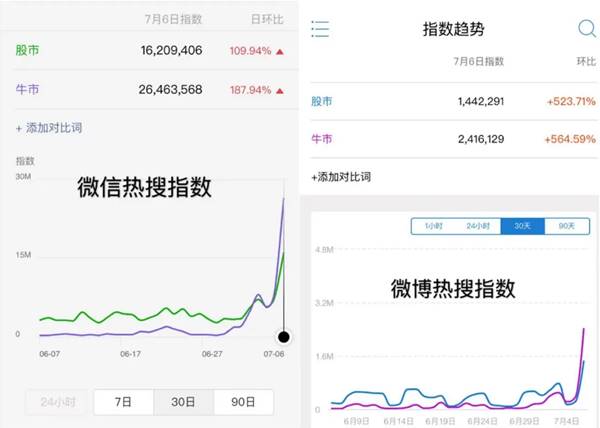The height and width of the screenshot is (428, 600).
Task: Switch WeChat chart to 90日
Action: [x=243, y=402]
